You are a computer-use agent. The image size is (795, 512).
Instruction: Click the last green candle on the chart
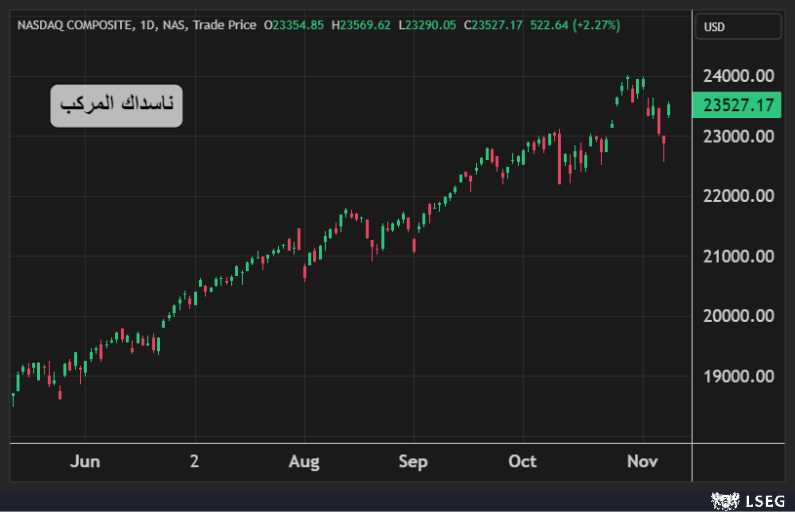pos(668,109)
